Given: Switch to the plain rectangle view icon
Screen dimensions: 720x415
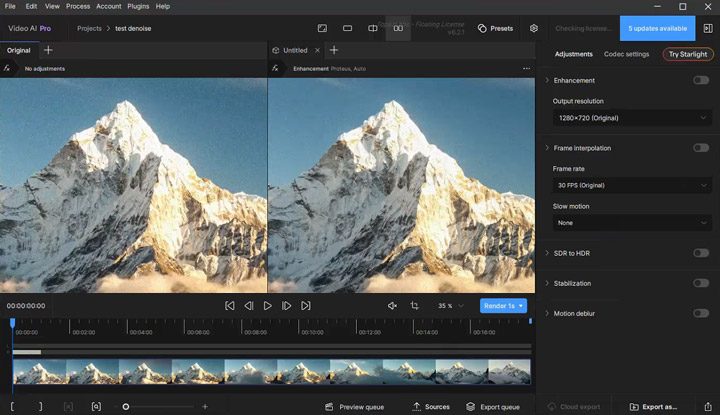Looking at the screenshot, I should pyautogui.click(x=348, y=28).
